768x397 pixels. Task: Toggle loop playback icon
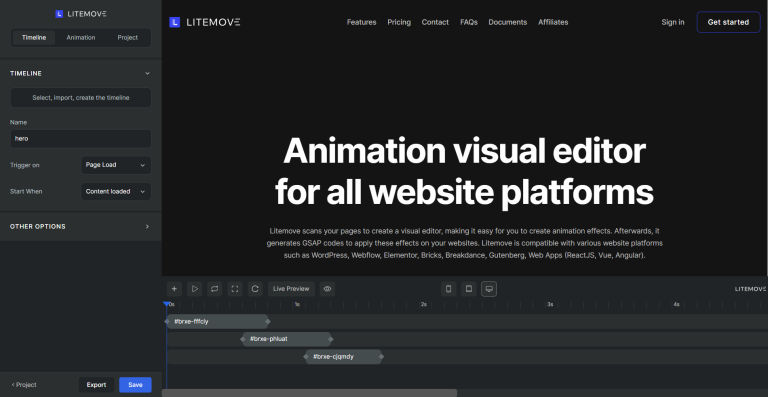tap(215, 289)
